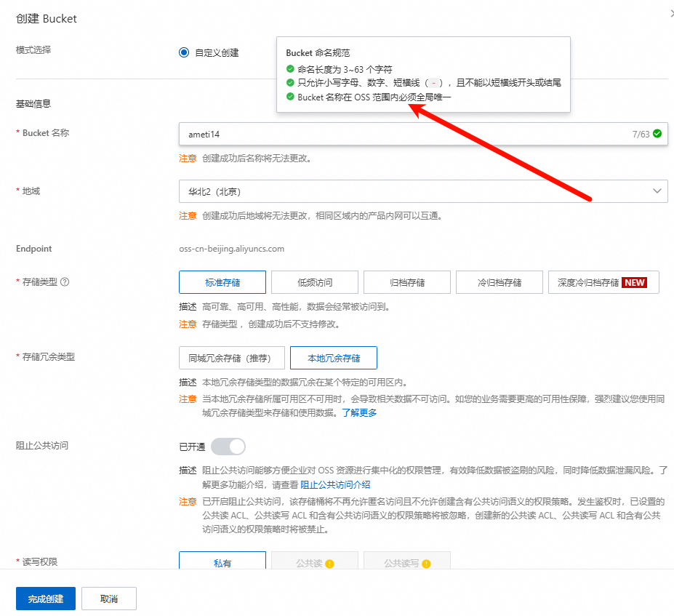Click the chevron arrow of 华北2 dropdown

click(657, 191)
